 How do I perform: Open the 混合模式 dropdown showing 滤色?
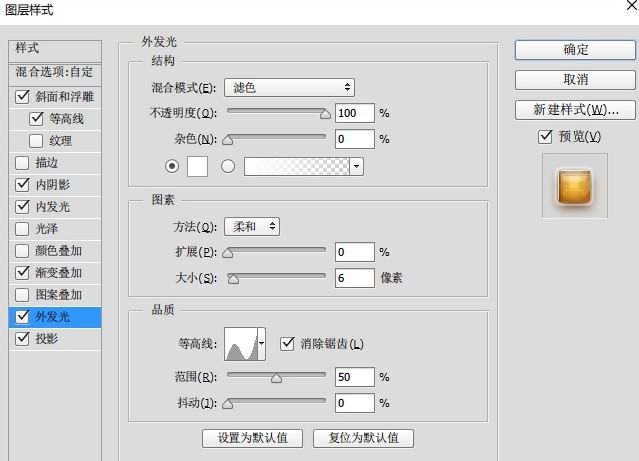pyautogui.click(x=289, y=88)
